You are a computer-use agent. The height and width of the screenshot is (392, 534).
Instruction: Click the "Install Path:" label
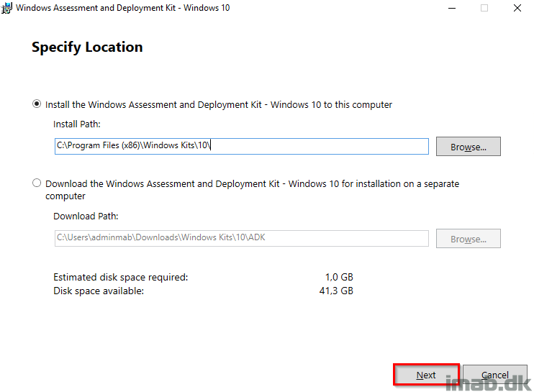tap(77, 124)
